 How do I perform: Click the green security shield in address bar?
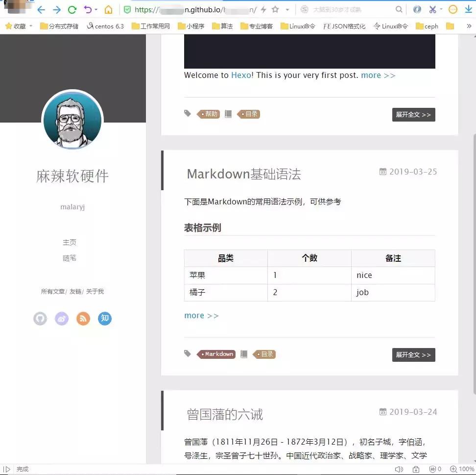pyautogui.click(x=127, y=9)
